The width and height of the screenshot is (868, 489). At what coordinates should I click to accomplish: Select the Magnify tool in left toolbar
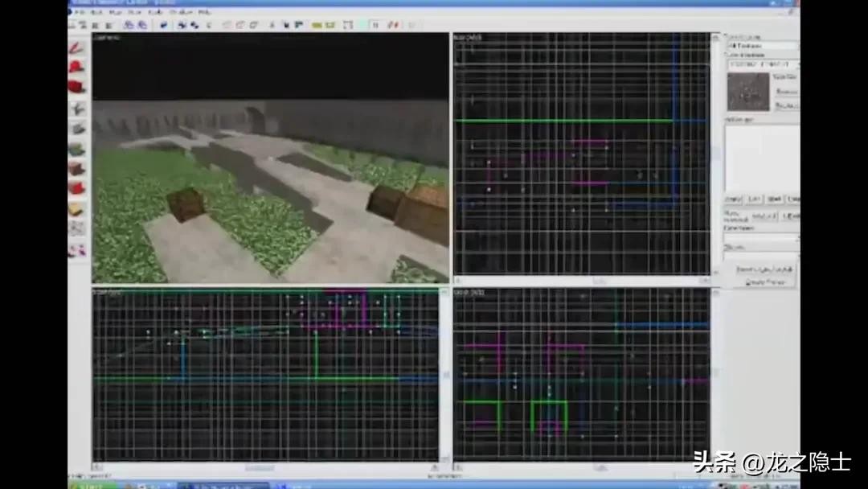click(77, 68)
